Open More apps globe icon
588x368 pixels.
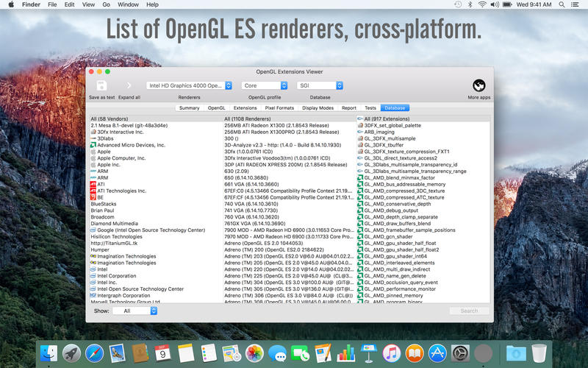(479, 85)
